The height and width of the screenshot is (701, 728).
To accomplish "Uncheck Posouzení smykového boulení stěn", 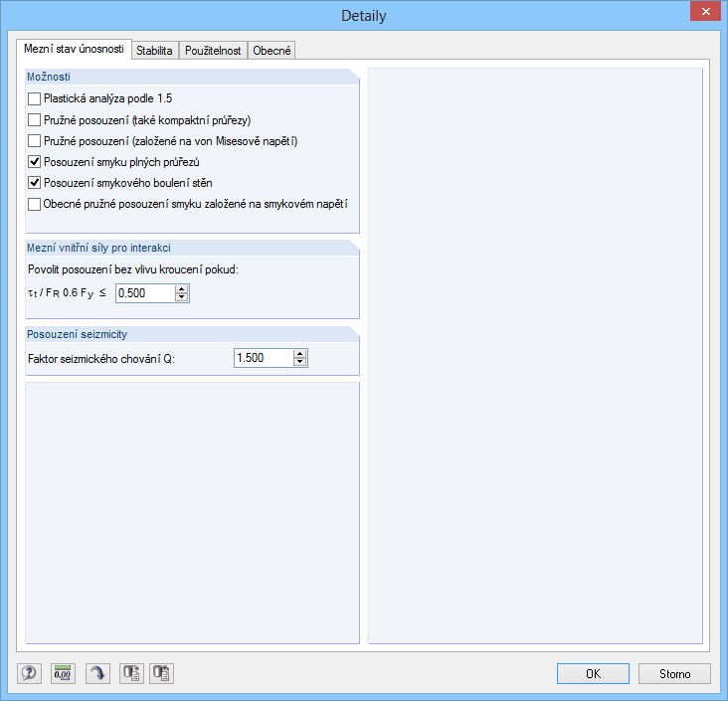I will pos(35,183).
